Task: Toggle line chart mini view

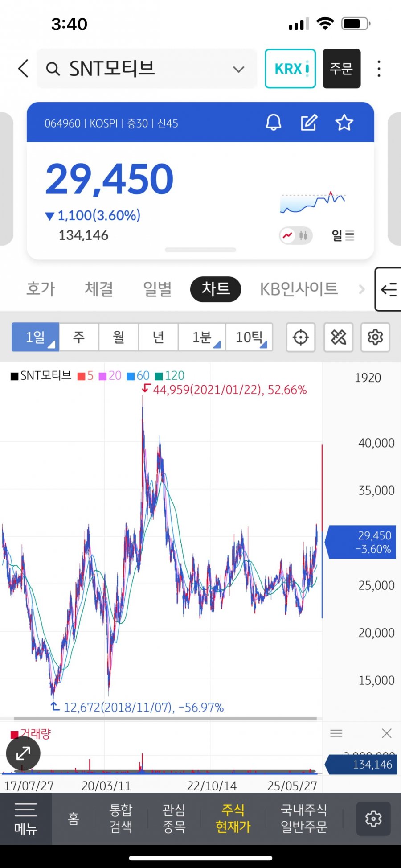Action: [x=288, y=235]
